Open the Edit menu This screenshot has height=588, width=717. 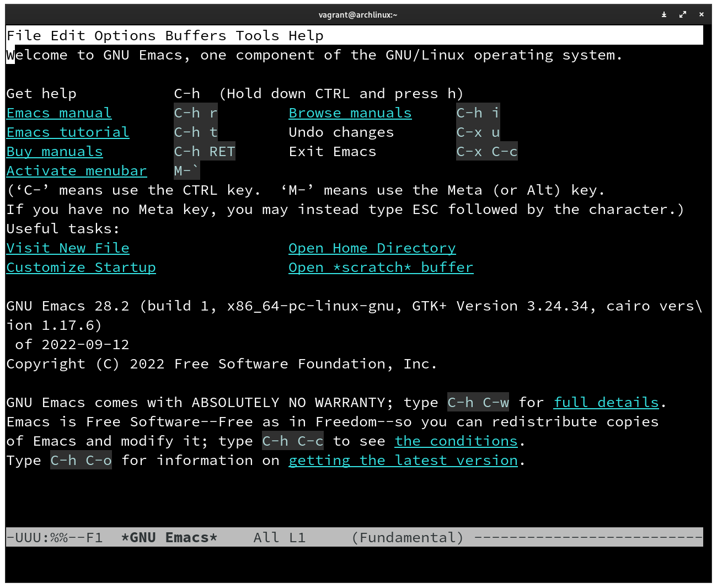68,36
